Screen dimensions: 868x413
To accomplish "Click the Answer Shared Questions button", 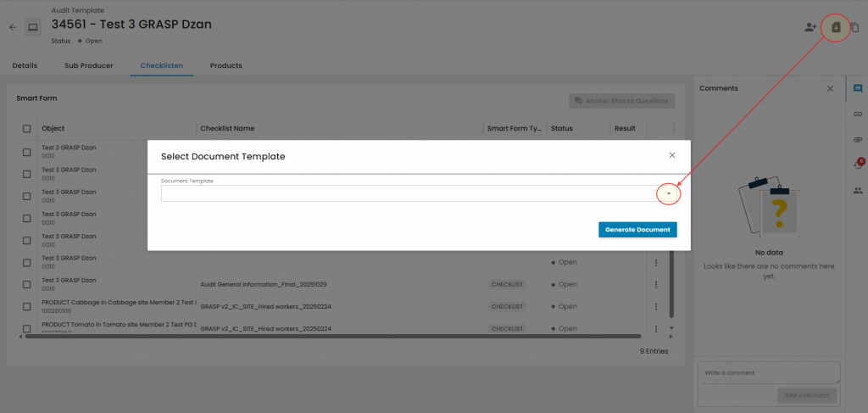I will 621,101.
